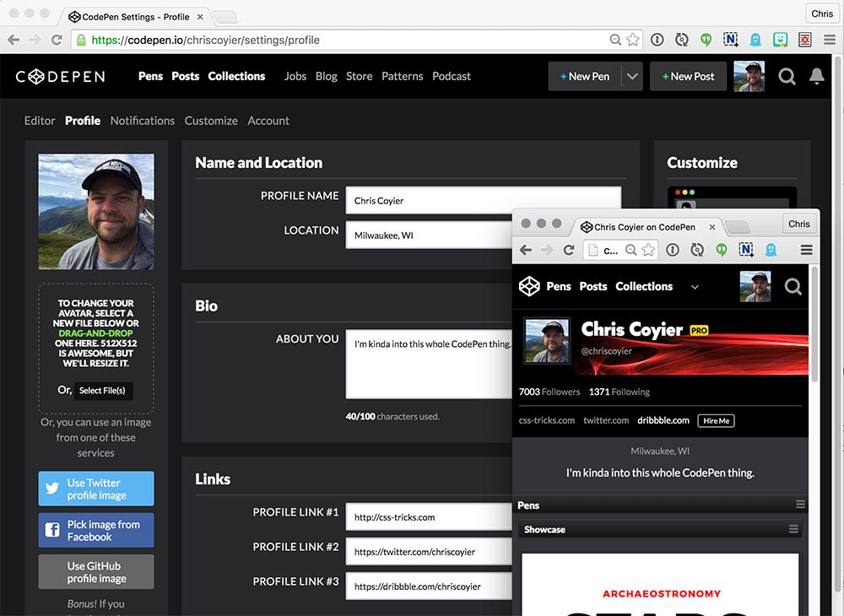Open search via the magnifier icon
Screen dimensions: 844x616
click(787, 76)
